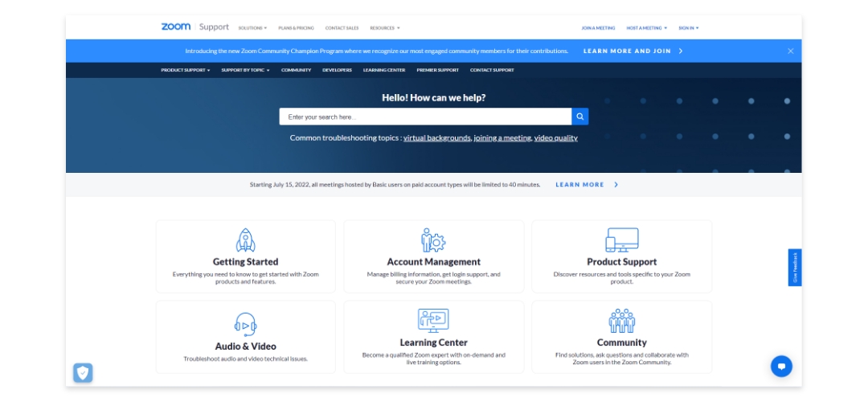Click the search magnifier button
This screenshot has width=868, height=402.
point(580,117)
